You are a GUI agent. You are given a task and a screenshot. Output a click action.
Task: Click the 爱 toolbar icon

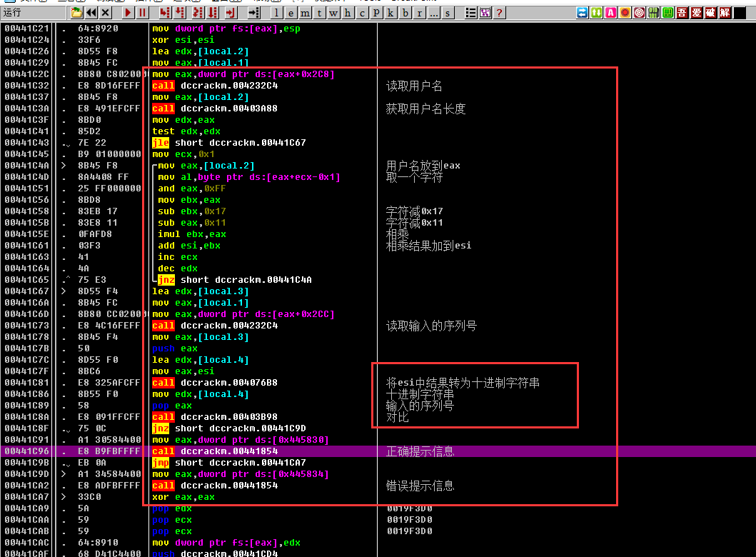click(x=696, y=13)
